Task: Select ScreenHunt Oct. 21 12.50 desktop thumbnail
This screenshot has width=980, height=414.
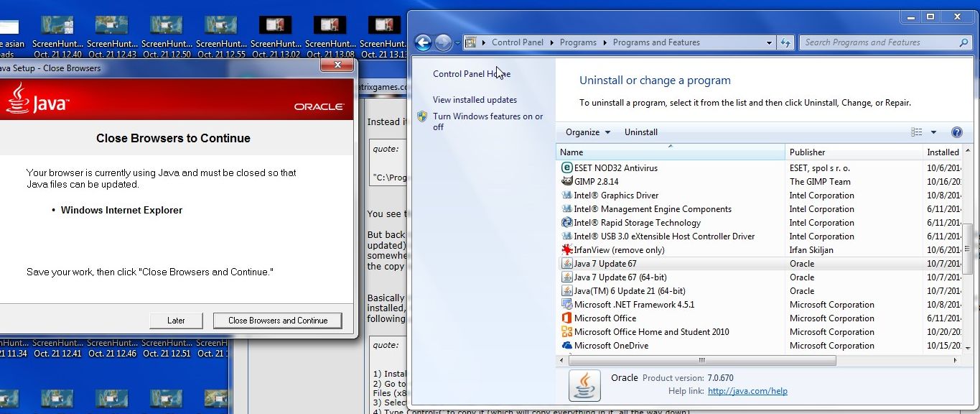Action: (x=167, y=26)
